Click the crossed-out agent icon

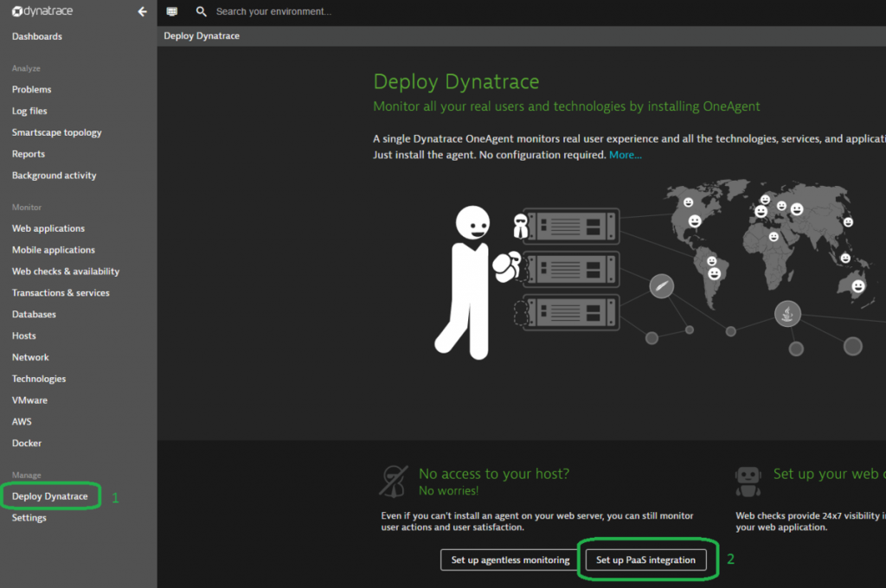point(394,482)
